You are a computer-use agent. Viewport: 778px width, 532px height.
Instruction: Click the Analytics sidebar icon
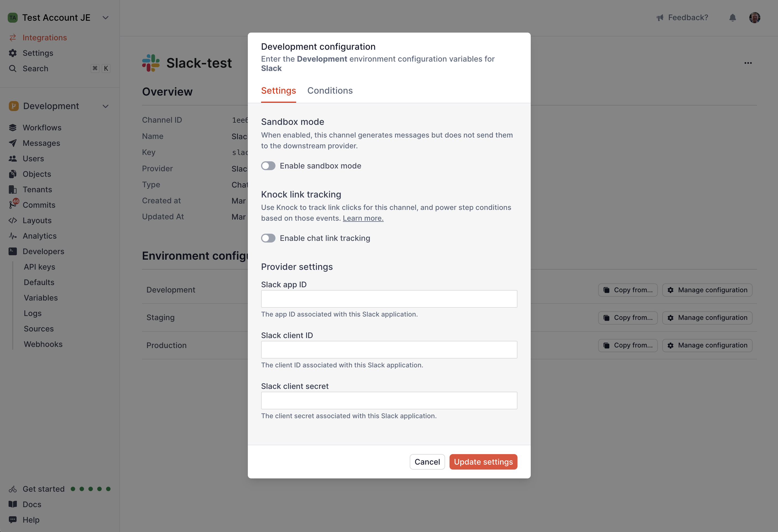(x=13, y=236)
